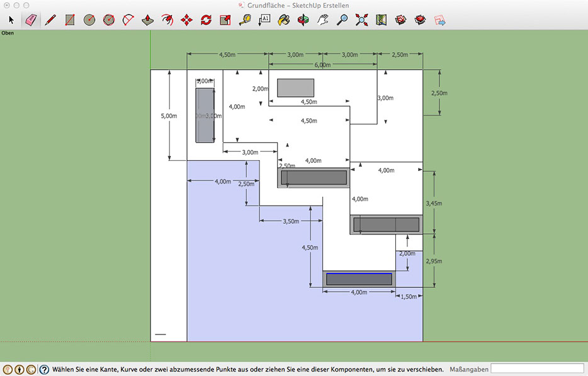Select the blue-filled rectangle above the lower 4,00m dimension
Screen dimensions: 588x376
click(359, 279)
